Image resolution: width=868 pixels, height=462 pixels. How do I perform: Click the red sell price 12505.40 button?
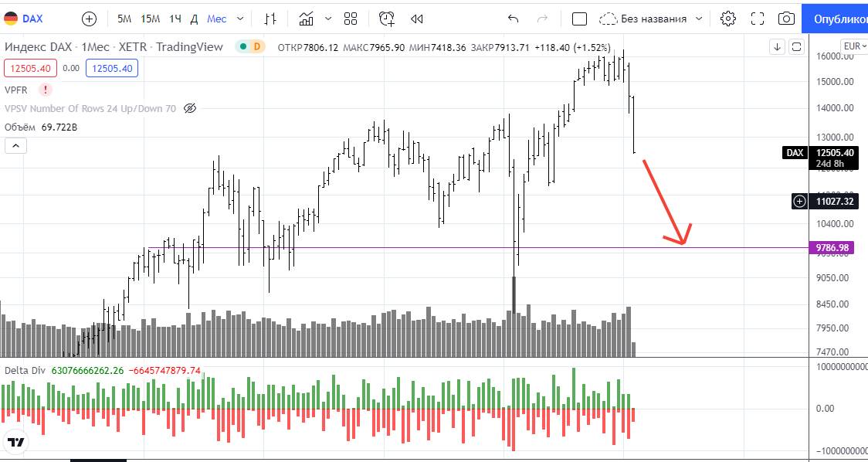pos(30,68)
